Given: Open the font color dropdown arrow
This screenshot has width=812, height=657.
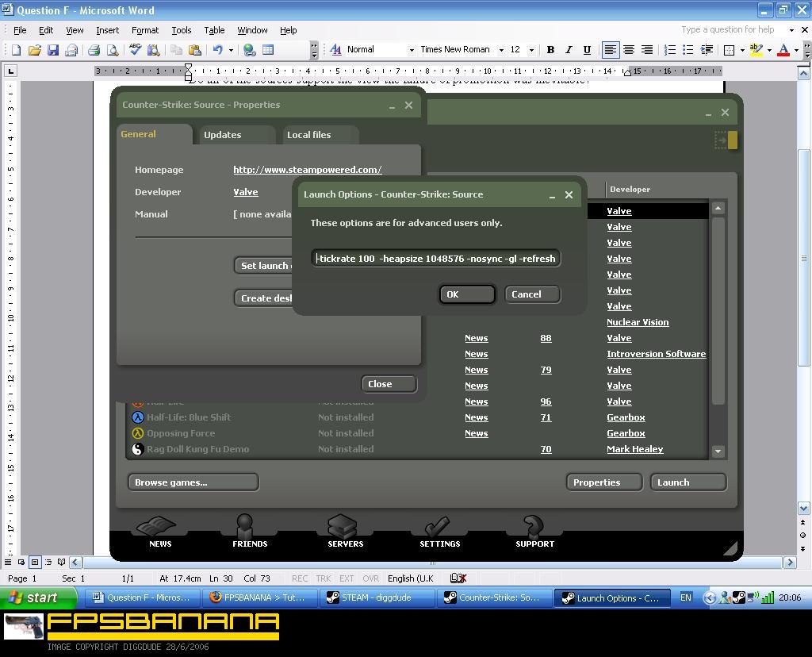Looking at the screenshot, I should (x=796, y=50).
